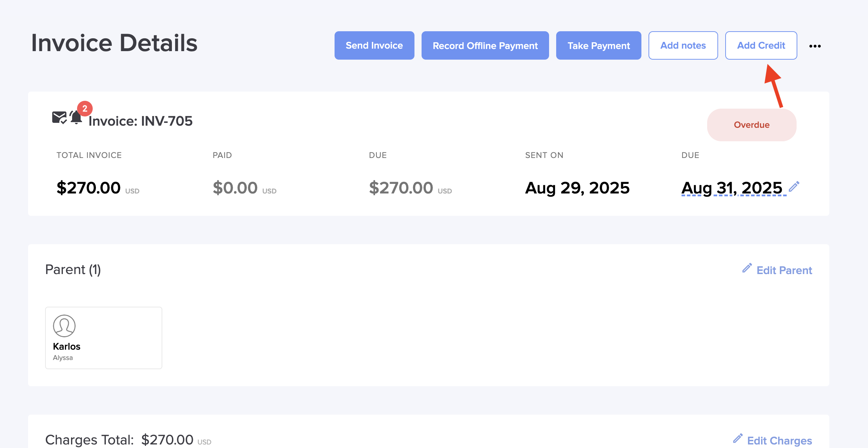Viewport: 868px width, 448px height.
Task: Open the three-dot more options menu
Action: (x=815, y=46)
